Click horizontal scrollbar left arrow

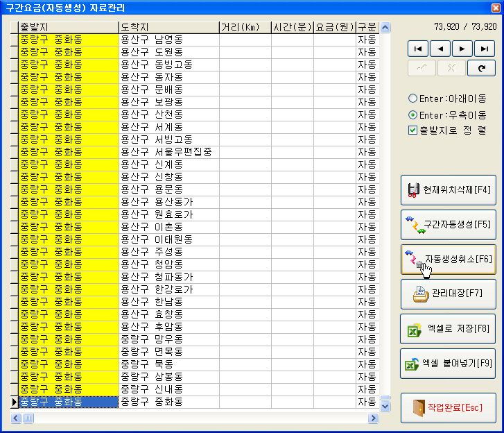[16, 418]
